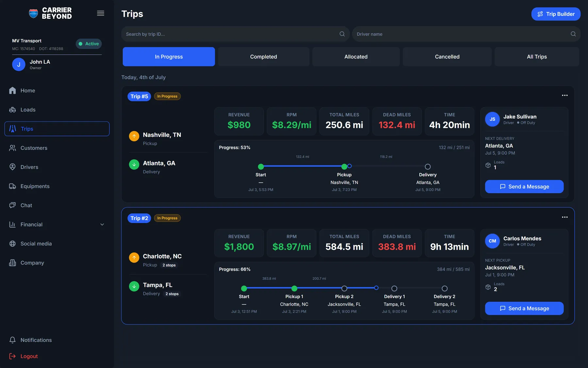Click Trip #2 dead miles 383.8 mi
This screenshot has width=588, height=368.
(397, 247)
